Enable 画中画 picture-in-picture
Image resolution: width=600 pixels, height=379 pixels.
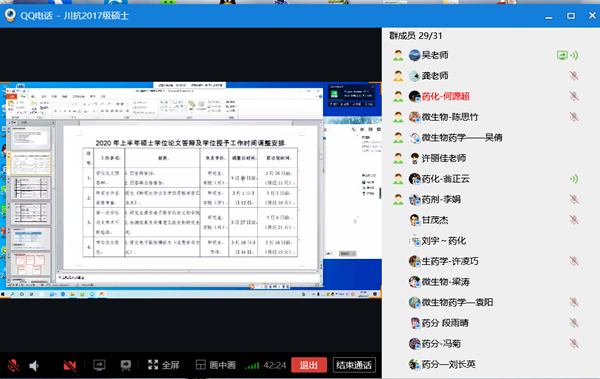[x=215, y=365]
